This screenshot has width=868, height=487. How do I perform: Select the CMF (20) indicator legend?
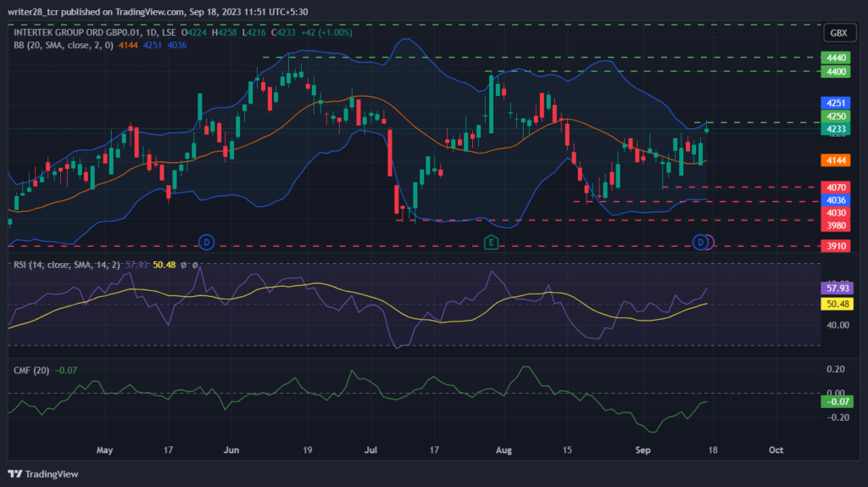31,370
